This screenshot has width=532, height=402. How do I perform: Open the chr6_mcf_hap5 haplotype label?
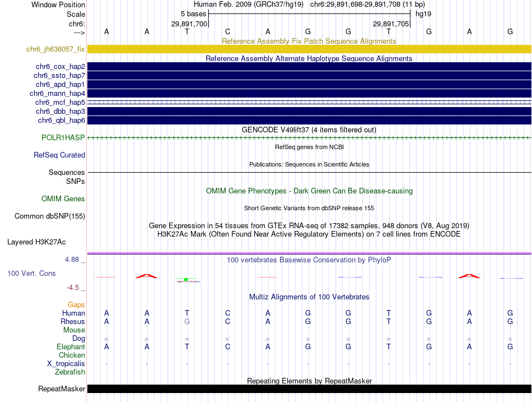point(60,102)
